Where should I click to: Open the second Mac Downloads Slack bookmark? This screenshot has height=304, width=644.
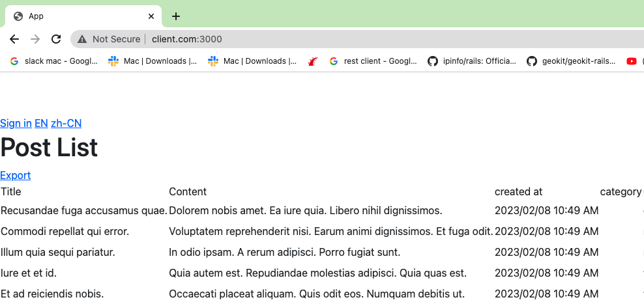[x=253, y=61]
